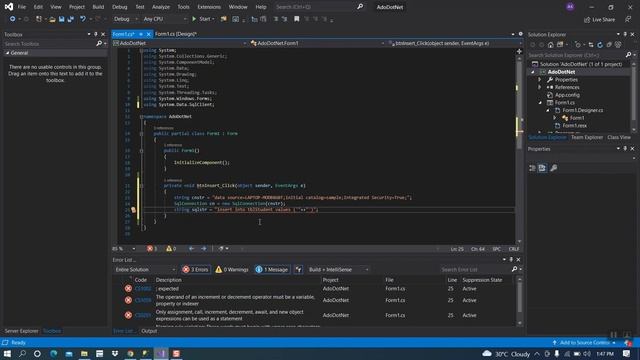Open the Build menu
Screen dimensions: 640x360
point(98,7)
